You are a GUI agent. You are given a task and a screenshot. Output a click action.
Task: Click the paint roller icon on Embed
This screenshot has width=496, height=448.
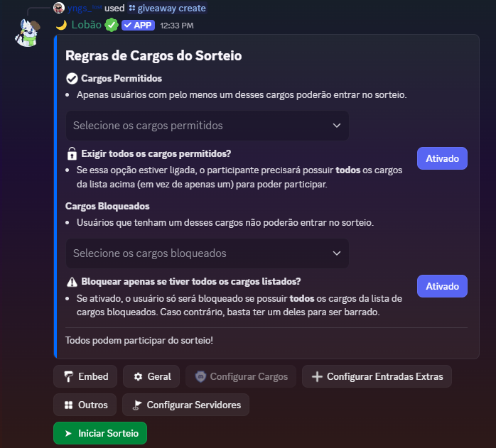point(69,376)
